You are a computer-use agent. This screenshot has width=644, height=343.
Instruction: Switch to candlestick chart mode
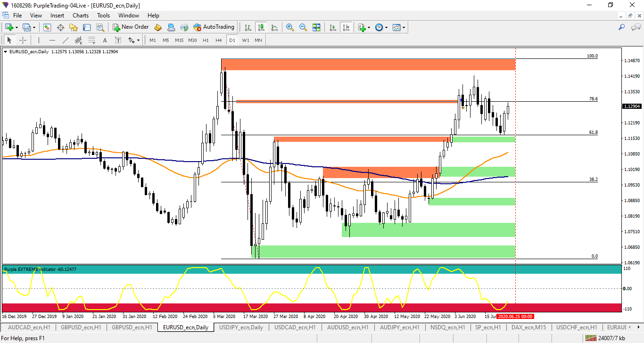point(261,27)
